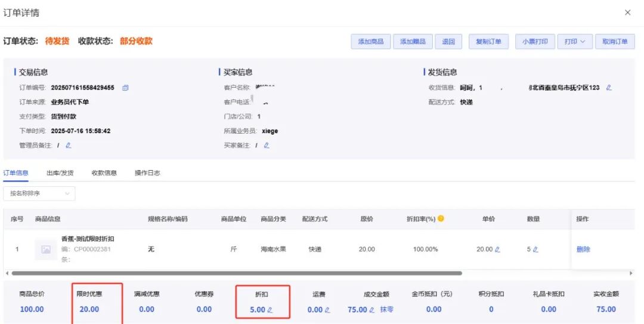Click the order time 2025-07-16 15:58:42
This screenshot has width=644, height=324.
pos(80,131)
